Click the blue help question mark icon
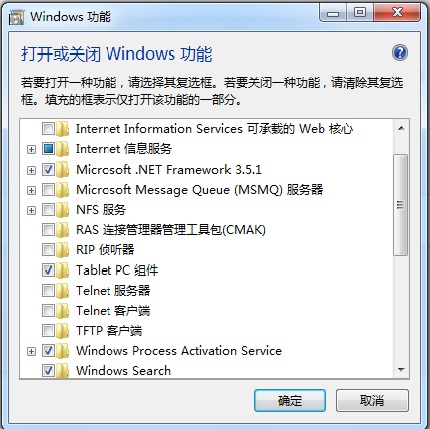This screenshot has width=430, height=429. click(x=400, y=53)
